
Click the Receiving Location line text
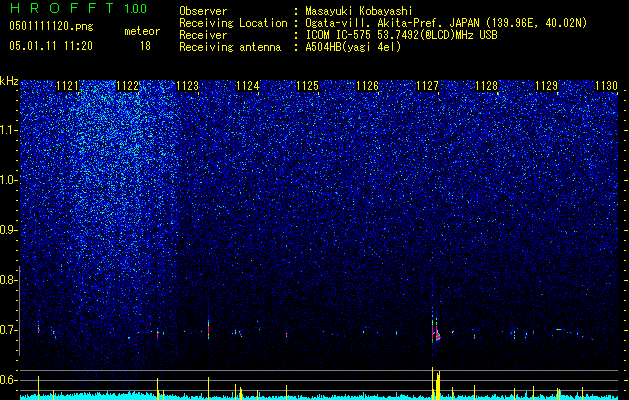click(446, 23)
